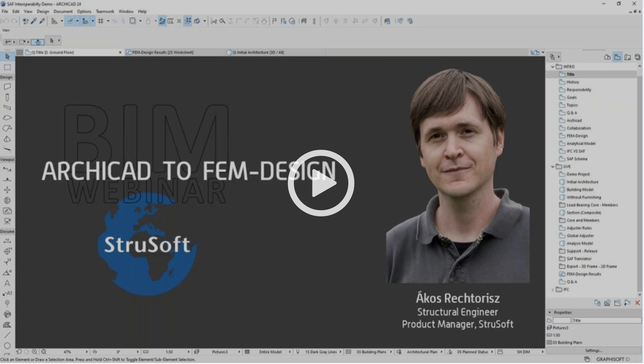Open the Design menu
Viewport: 644px width, 364px height.
[x=43, y=11]
